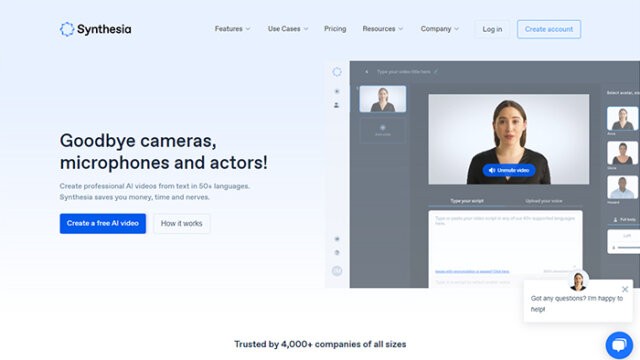Image resolution: width=640 pixels, height=360 pixels.
Task: Expand the Use Cases dropdown chevron
Action: (306, 29)
